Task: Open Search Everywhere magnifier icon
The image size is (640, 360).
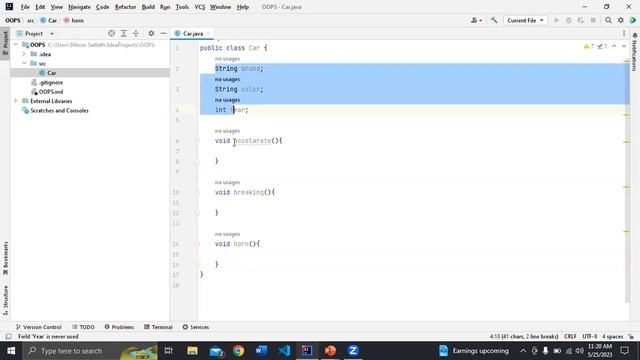Action: coord(609,20)
